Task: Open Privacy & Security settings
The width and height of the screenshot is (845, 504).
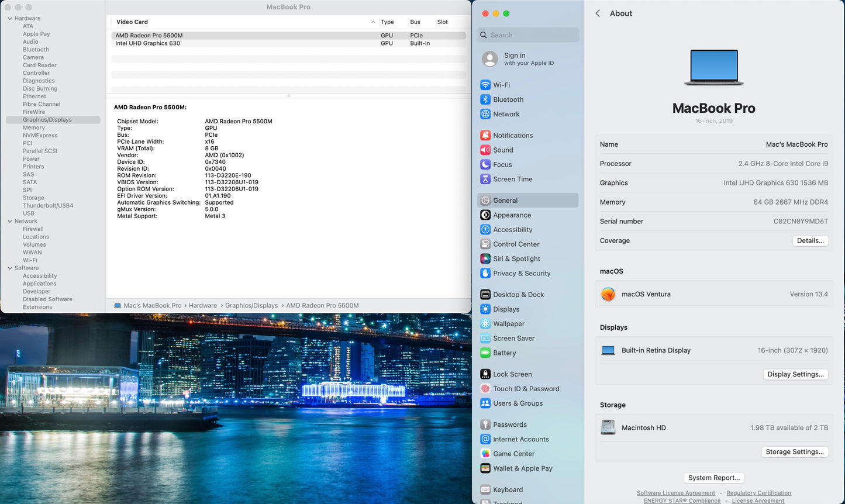Action: pyautogui.click(x=521, y=273)
